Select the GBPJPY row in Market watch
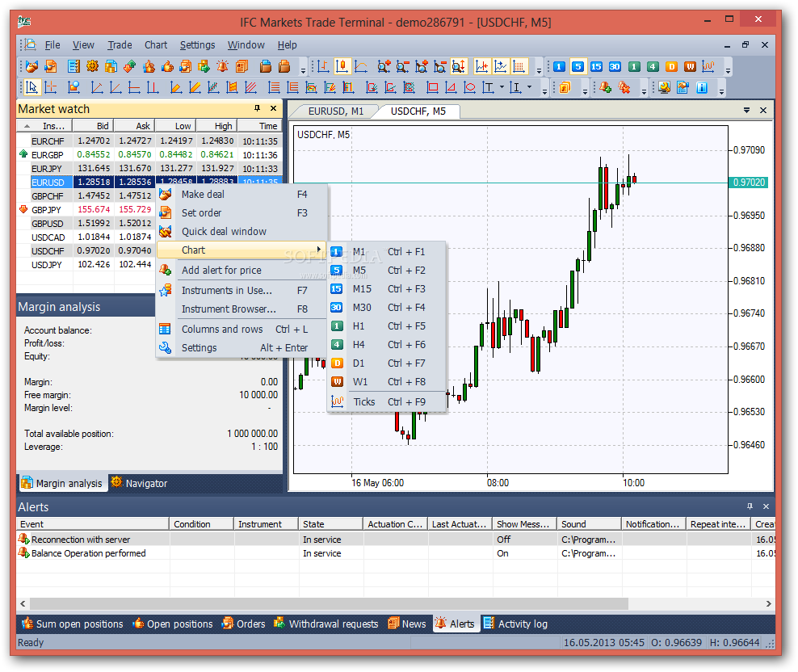798x672 pixels. pyautogui.click(x=86, y=210)
